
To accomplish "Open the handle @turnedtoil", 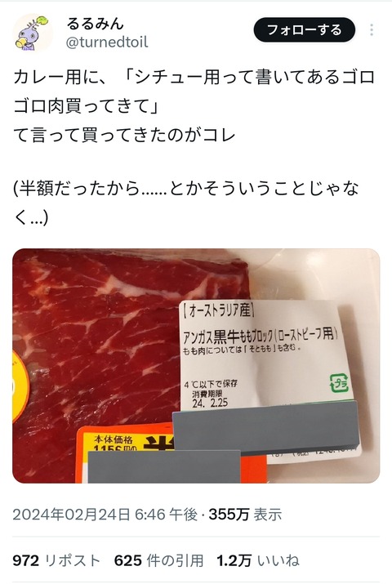I will [x=107, y=42].
